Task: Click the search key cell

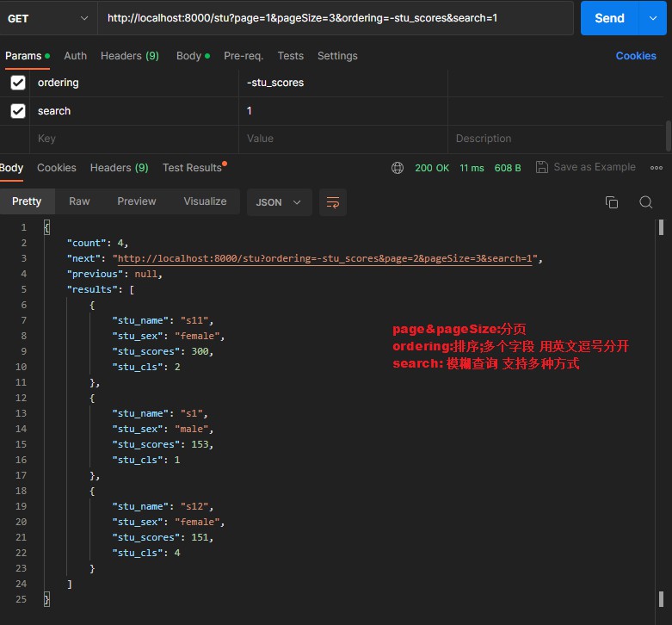Action: pos(134,111)
